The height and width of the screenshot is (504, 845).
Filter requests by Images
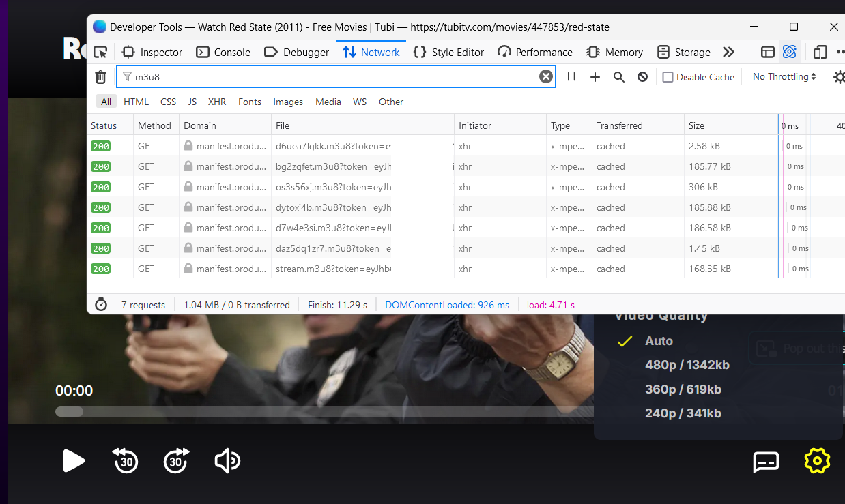(x=288, y=102)
